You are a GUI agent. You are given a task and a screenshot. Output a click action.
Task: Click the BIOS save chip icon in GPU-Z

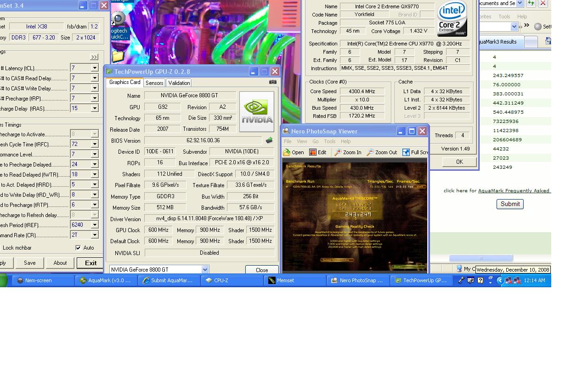tap(269, 140)
